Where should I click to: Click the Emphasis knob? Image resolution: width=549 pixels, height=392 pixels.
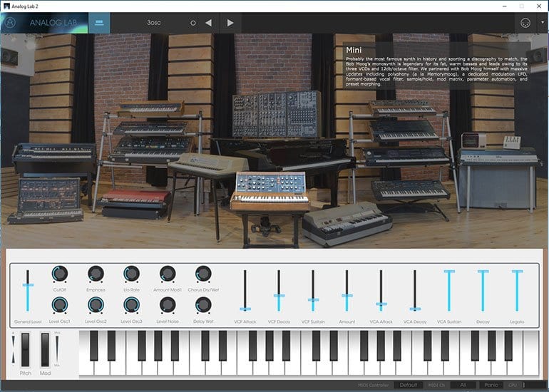(96, 274)
